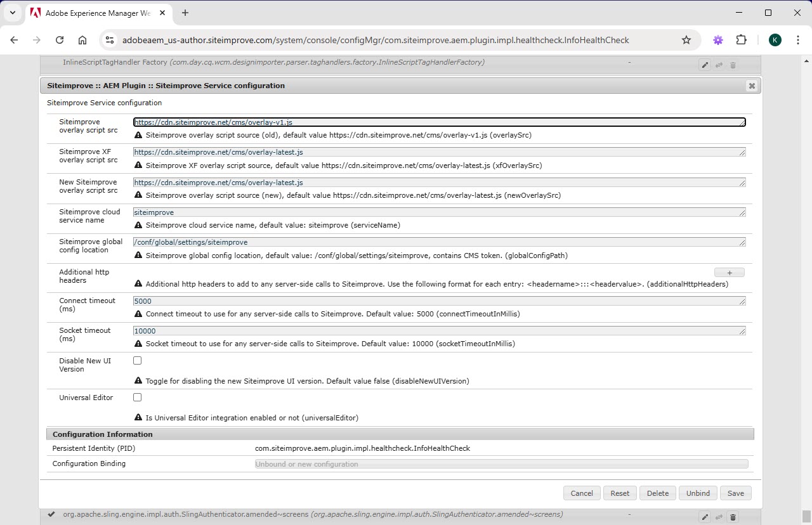812x525 pixels.
Task: Click the Configuration Information section header
Action: click(400, 434)
